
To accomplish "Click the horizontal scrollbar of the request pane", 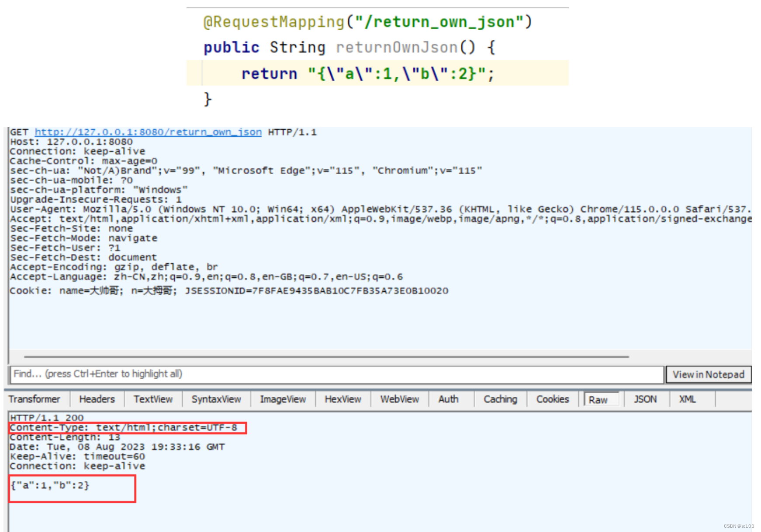I will tap(326, 357).
